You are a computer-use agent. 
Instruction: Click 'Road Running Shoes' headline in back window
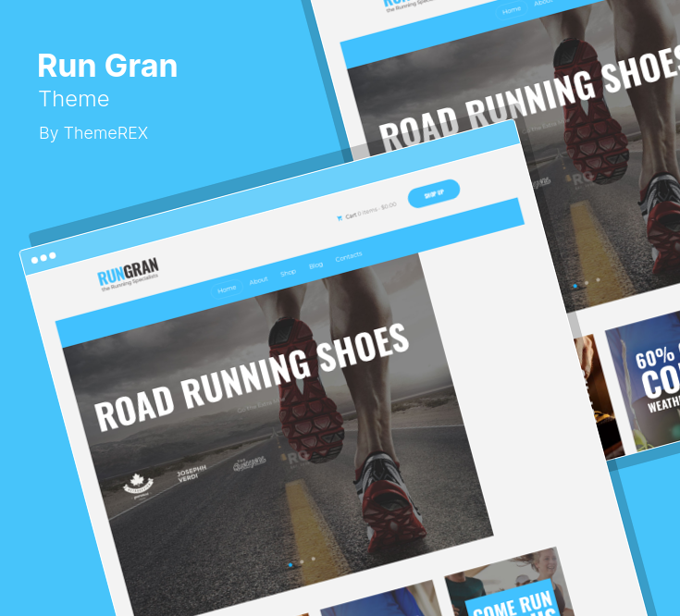(529, 99)
